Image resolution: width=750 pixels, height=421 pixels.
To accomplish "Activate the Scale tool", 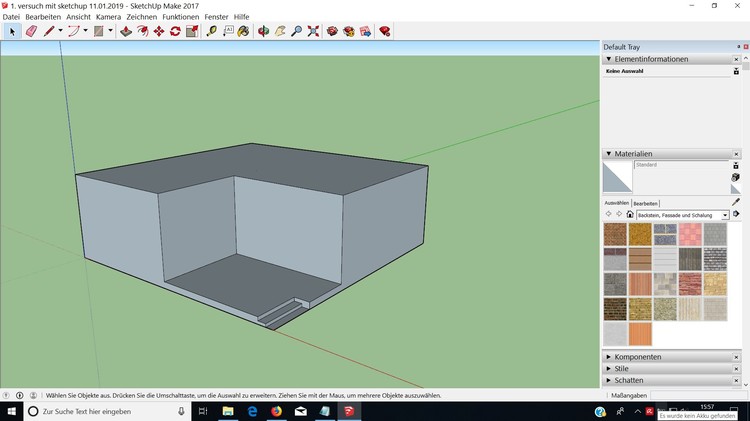I will coord(192,32).
